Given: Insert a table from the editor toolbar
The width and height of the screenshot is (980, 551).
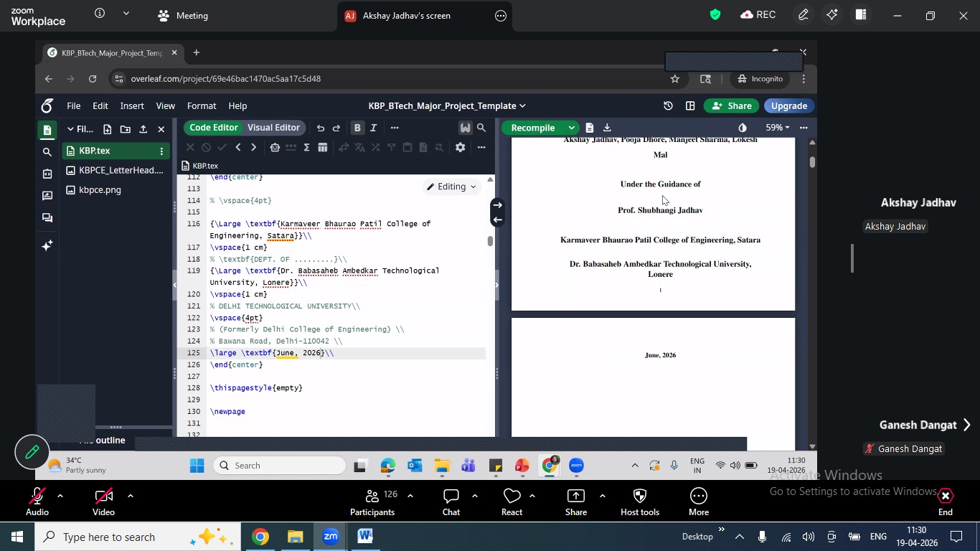Looking at the screenshot, I should click(323, 148).
